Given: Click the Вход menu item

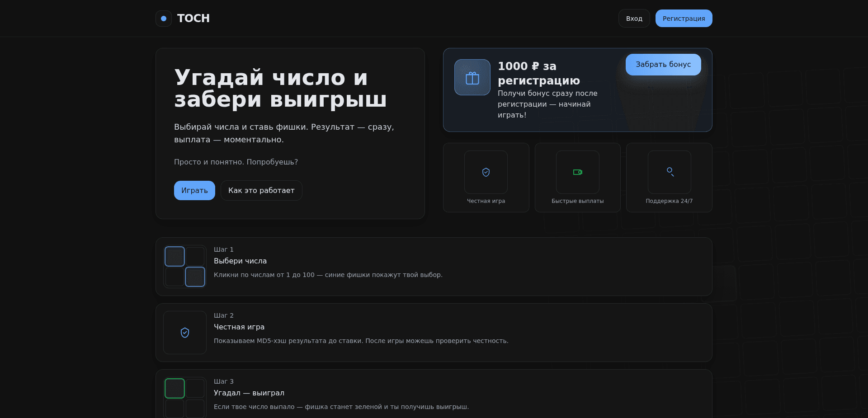Looking at the screenshot, I should click(x=634, y=18).
